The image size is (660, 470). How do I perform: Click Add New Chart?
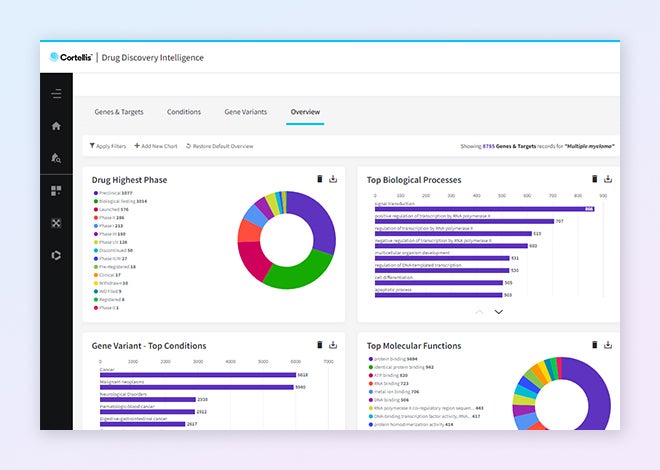tap(156, 146)
